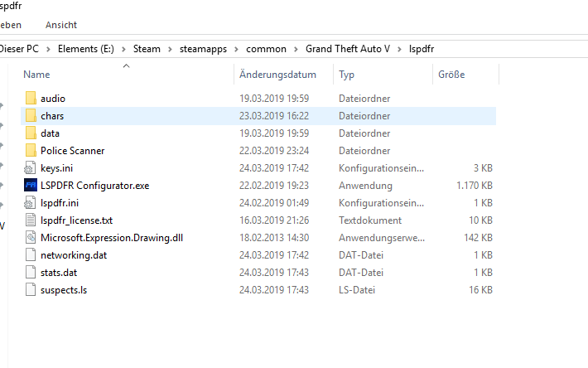Select the Police Scanner folder name
Screen dimensions: 588x368
[72, 150]
